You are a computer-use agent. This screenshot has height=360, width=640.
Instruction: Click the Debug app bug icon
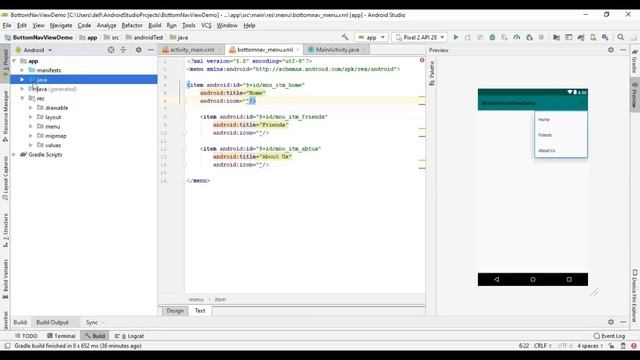[x=492, y=37]
